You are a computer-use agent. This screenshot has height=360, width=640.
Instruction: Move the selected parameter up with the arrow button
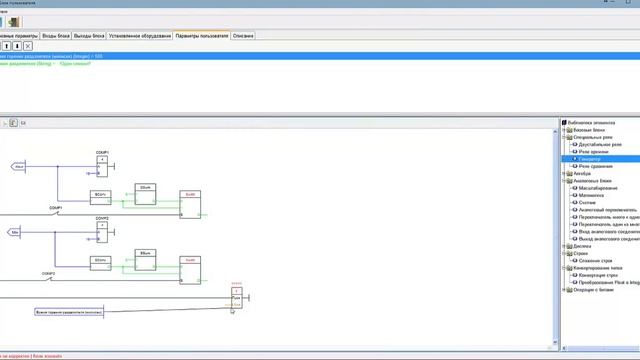tap(7, 46)
